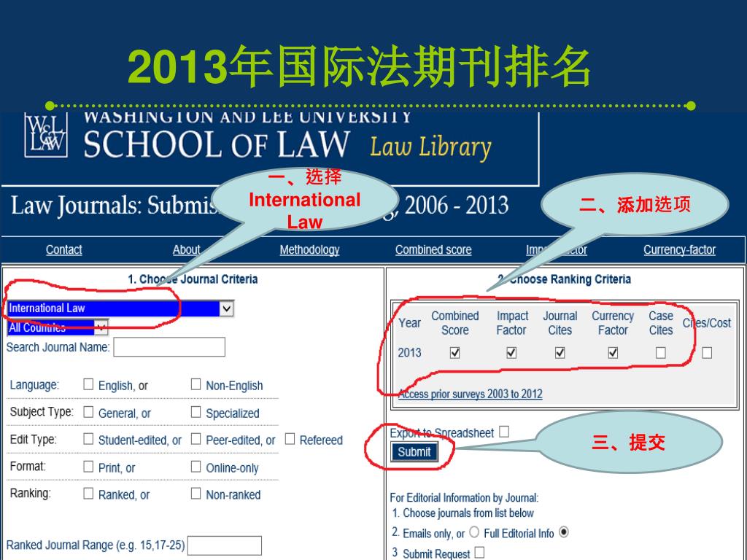
Task: Enable Peer-edited edit type
Action: (x=196, y=438)
